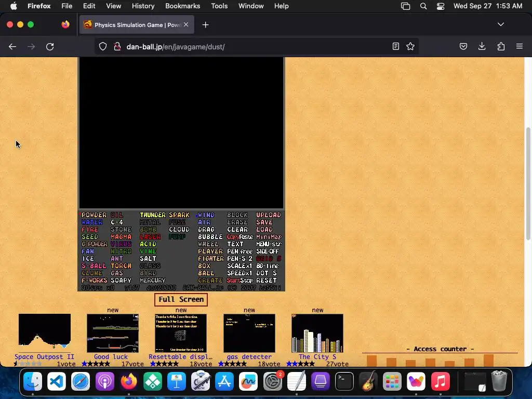
Task: Expand the list all tabs chevron
Action: click(x=501, y=24)
